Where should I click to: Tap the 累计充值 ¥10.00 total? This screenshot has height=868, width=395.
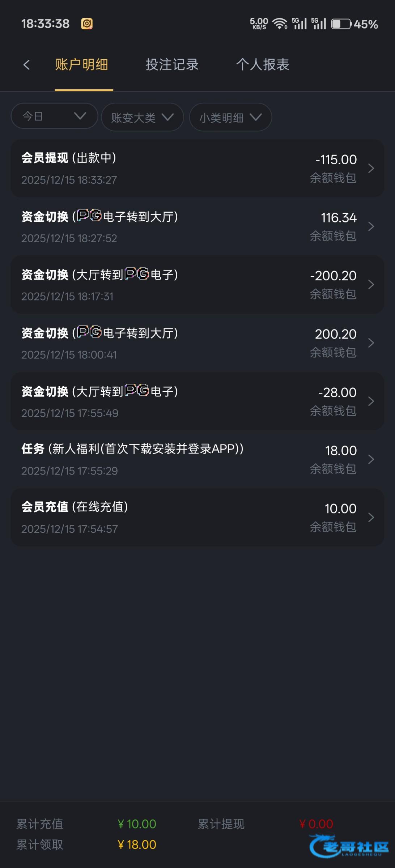point(137,824)
